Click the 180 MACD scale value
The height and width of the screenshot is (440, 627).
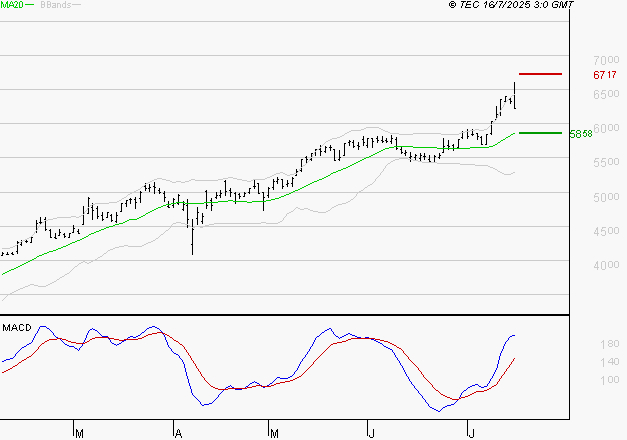tap(609, 344)
